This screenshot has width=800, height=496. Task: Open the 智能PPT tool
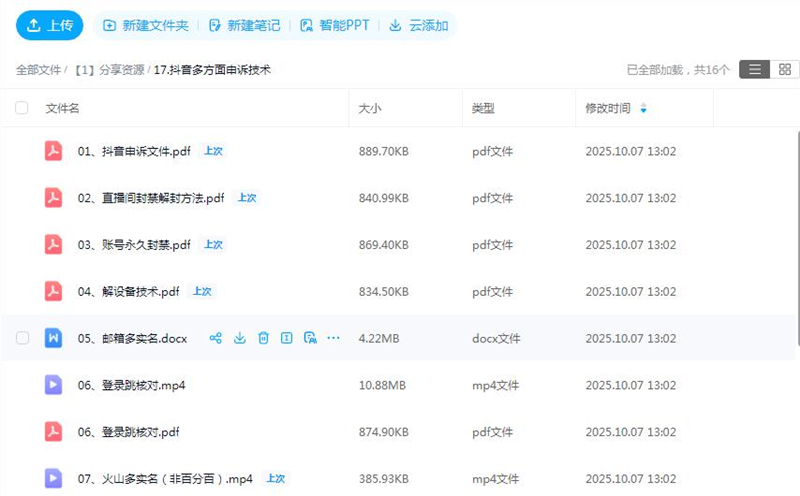pos(335,26)
